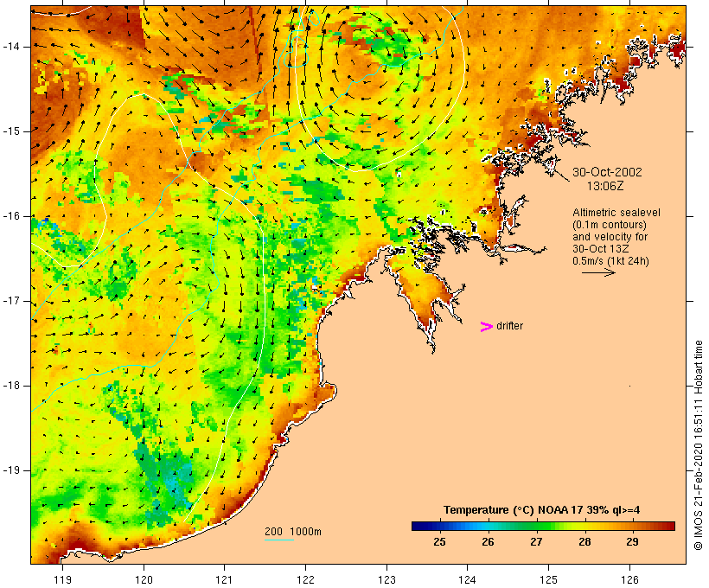Click the 0.5m/s velocity scale arrow
709x588 pixels.
tap(598, 272)
